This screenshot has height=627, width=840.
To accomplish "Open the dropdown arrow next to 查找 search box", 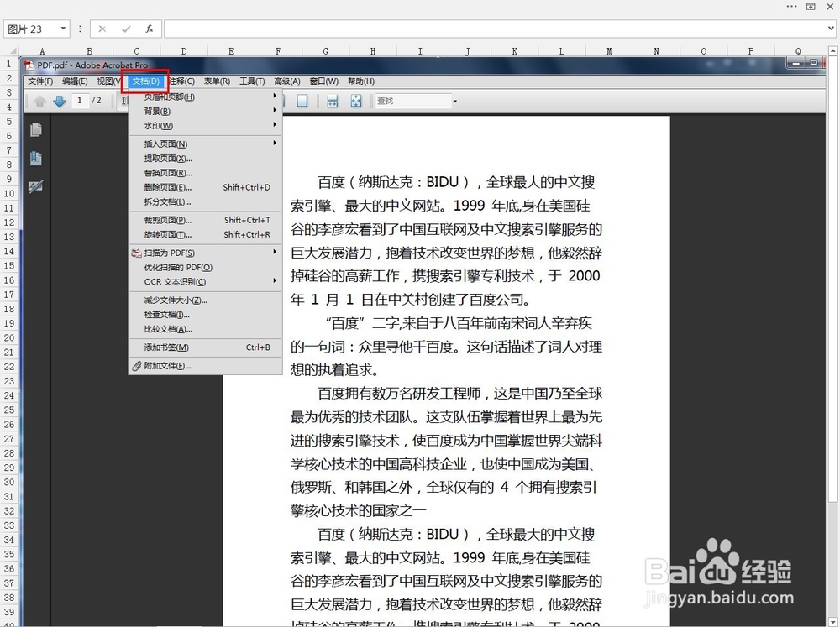I will (454, 101).
